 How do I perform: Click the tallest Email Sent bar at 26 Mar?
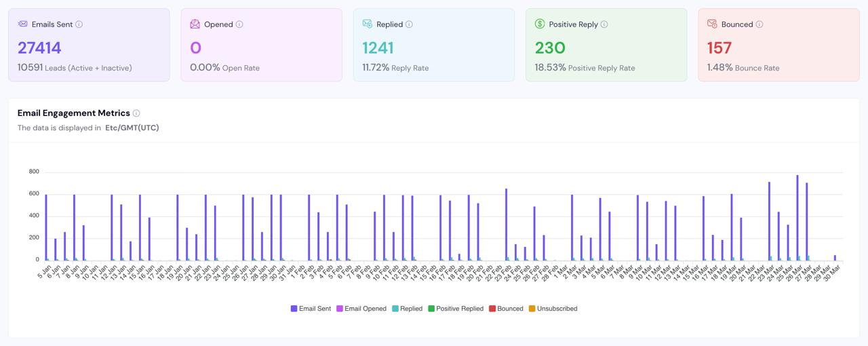[797, 217]
